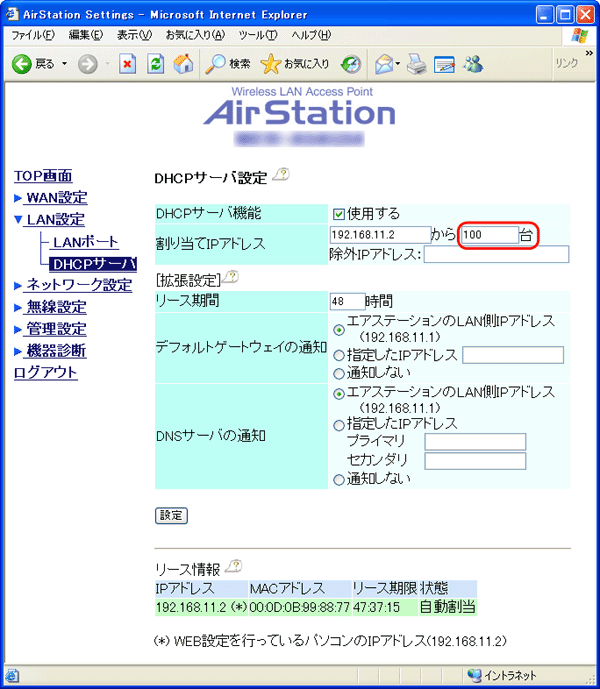The image size is (600, 689).
Task: Select gateway option 指定したIPアドレス
Action: (338, 355)
